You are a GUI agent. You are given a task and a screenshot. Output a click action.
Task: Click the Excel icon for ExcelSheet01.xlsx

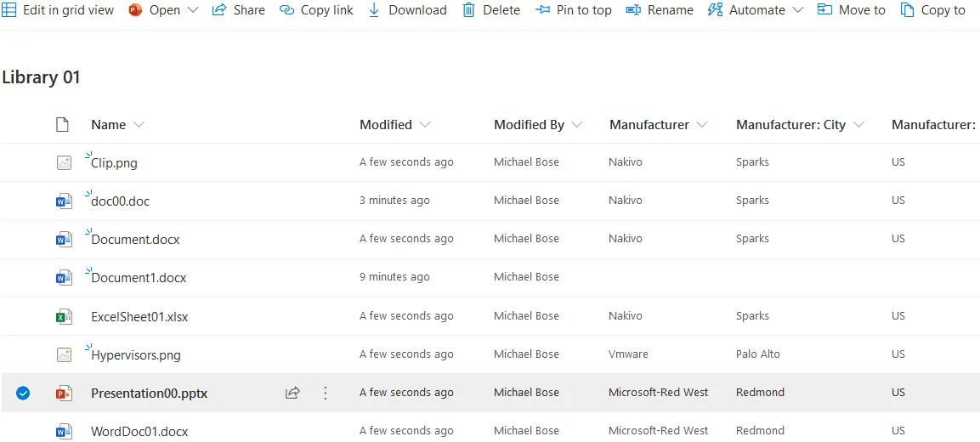click(63, 316)
